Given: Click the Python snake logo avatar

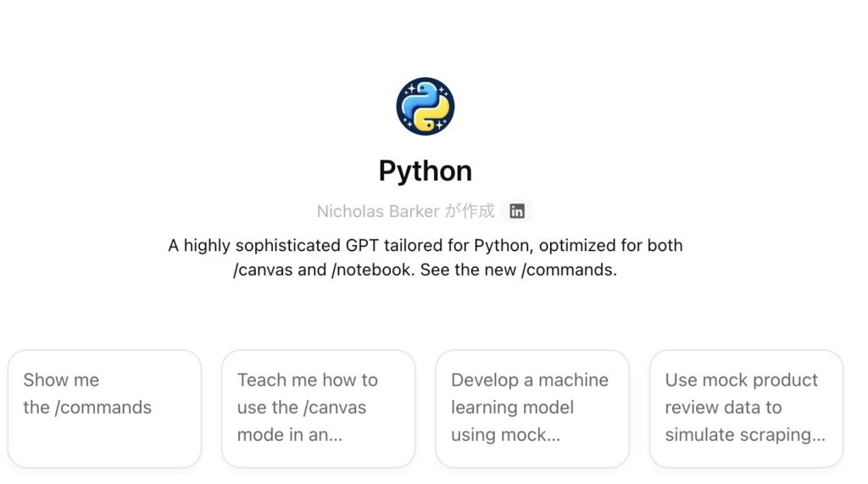Looking at the screenshot, I should pos(426,106).
